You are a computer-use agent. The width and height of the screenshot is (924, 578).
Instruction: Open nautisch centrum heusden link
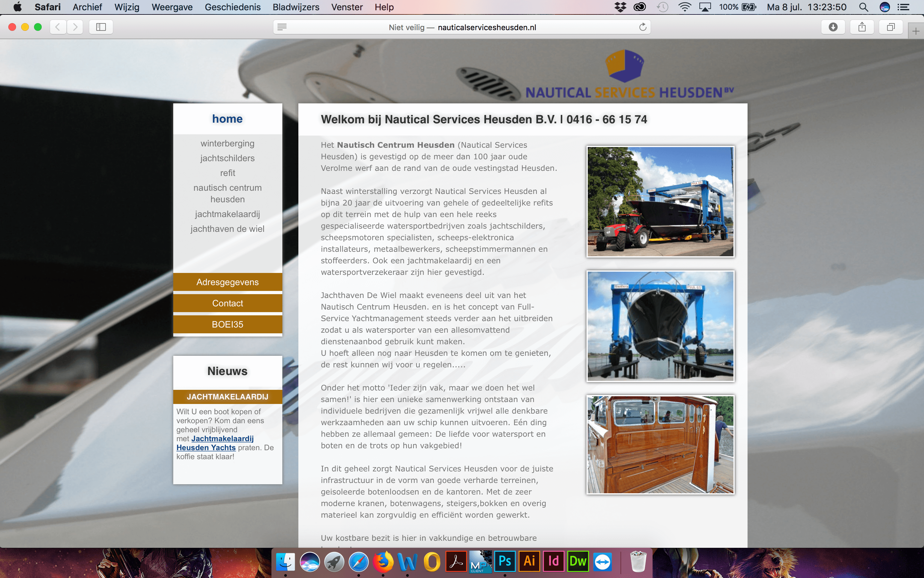pos(227,193)
